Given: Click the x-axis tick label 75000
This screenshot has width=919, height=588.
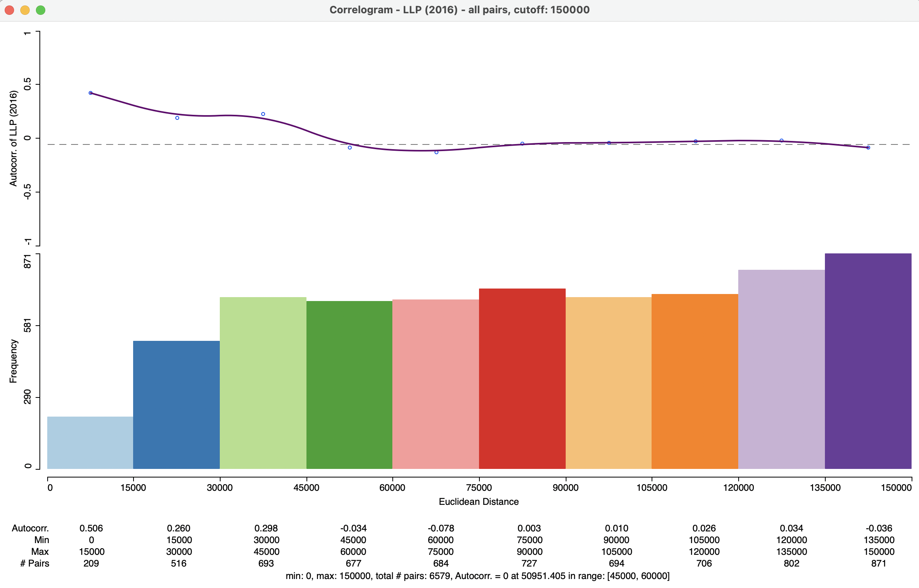Looking at the screenshot, I should (479, 488).
